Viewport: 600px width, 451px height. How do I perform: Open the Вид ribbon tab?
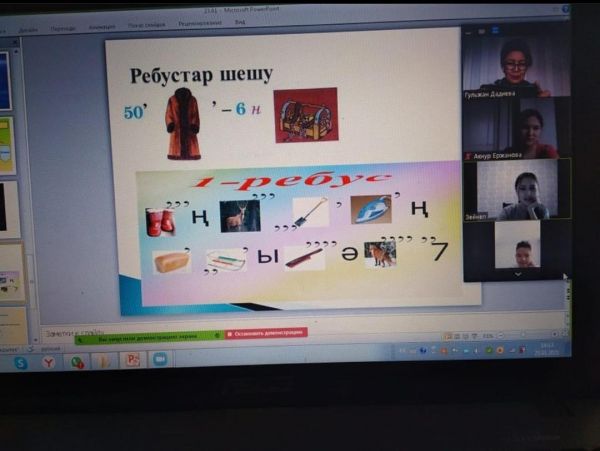tap(241, 22)
